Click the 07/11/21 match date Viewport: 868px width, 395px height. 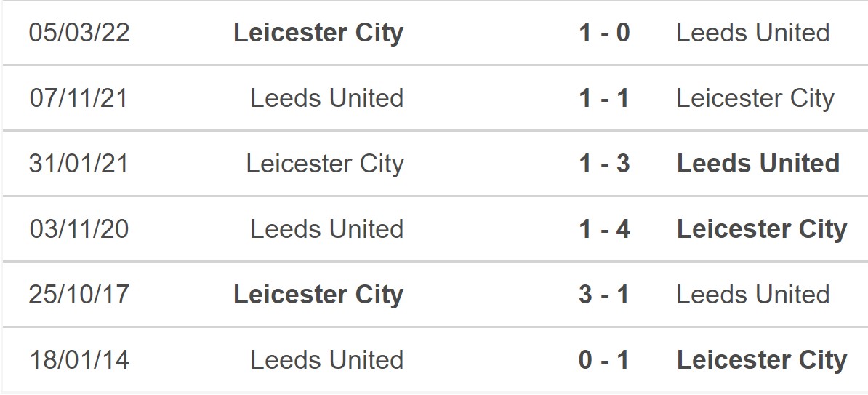(79, 98)
